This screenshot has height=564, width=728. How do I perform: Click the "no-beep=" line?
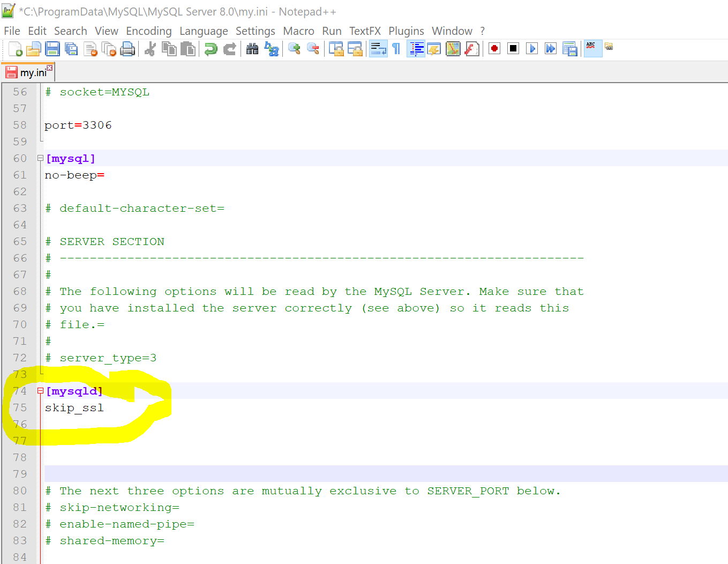point(74,175)
